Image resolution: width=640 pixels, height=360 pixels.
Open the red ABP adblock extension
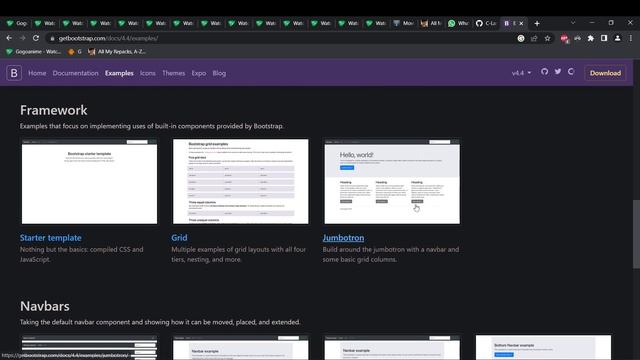(564, 38)
